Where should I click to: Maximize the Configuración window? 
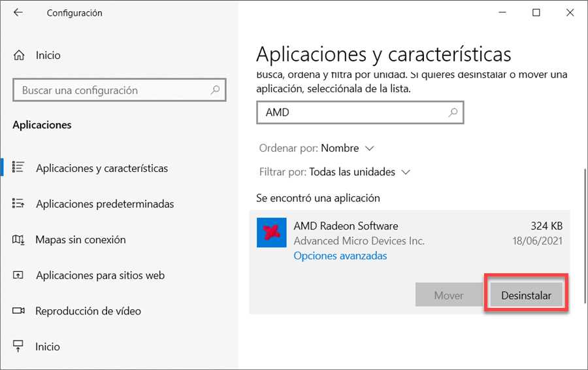pyautogui.click(x=536, y=12)
